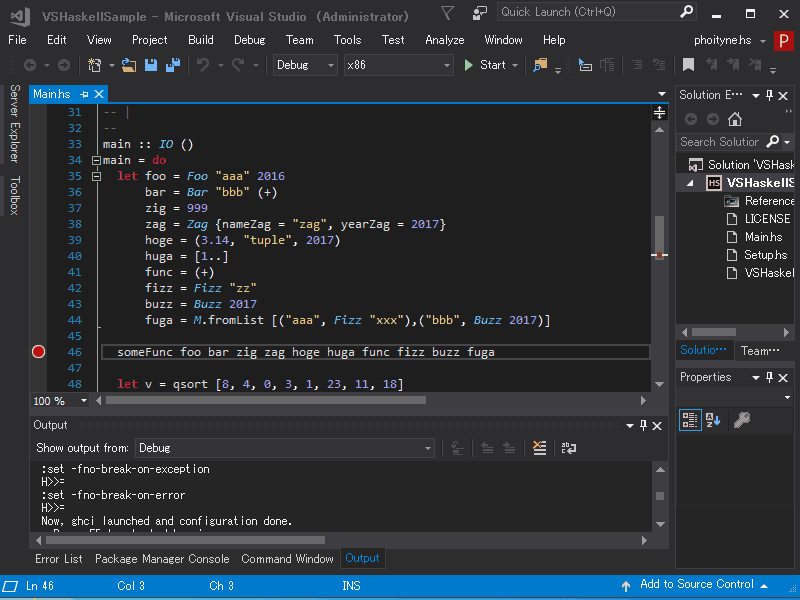Open the File menu
The image size is (800, 600).
click(x=17, y=40)
